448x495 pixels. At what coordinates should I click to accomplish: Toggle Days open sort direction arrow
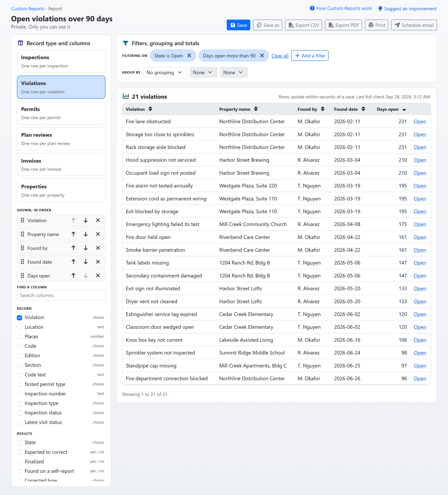pos(404,110)
